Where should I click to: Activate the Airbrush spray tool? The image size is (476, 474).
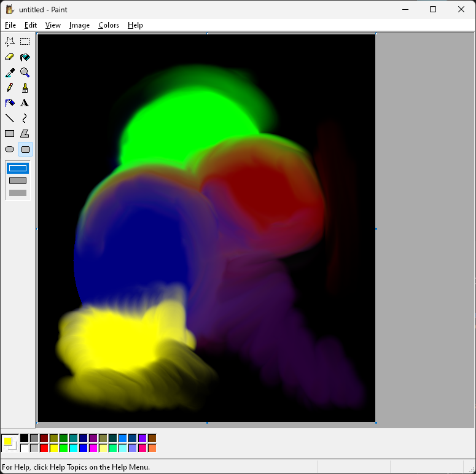[10, 103]
